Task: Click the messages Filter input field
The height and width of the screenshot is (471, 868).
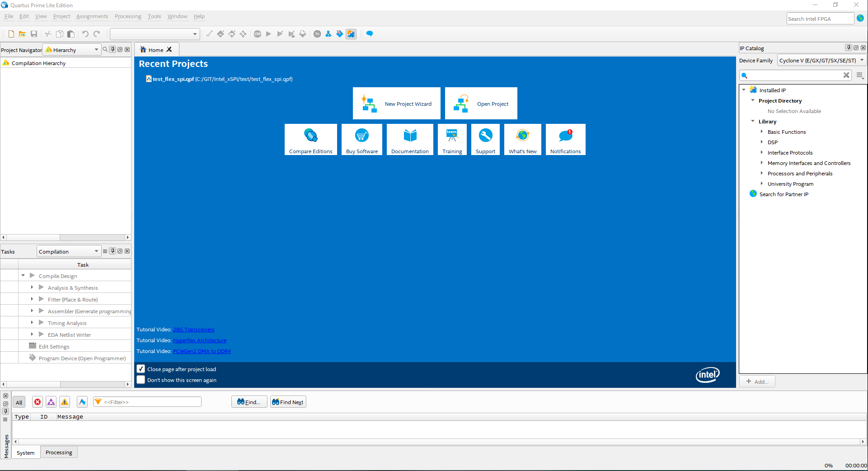Action: tap(147, 402)
